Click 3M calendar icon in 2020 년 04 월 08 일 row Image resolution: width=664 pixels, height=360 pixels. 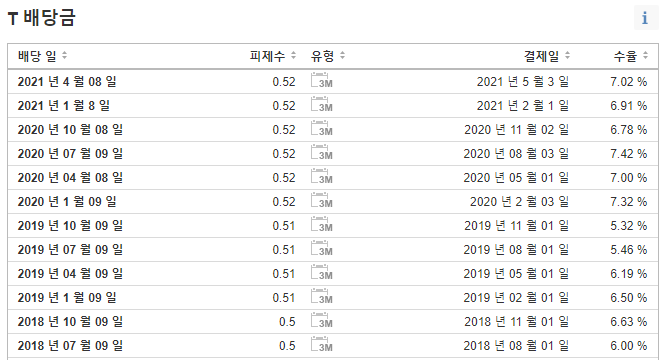[x=321, y=177]
